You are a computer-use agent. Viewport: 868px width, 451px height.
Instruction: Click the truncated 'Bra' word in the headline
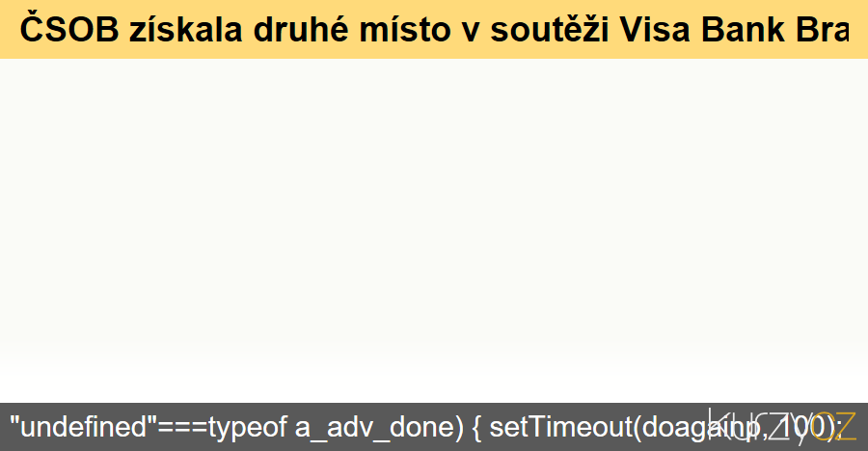click(822, 29)
